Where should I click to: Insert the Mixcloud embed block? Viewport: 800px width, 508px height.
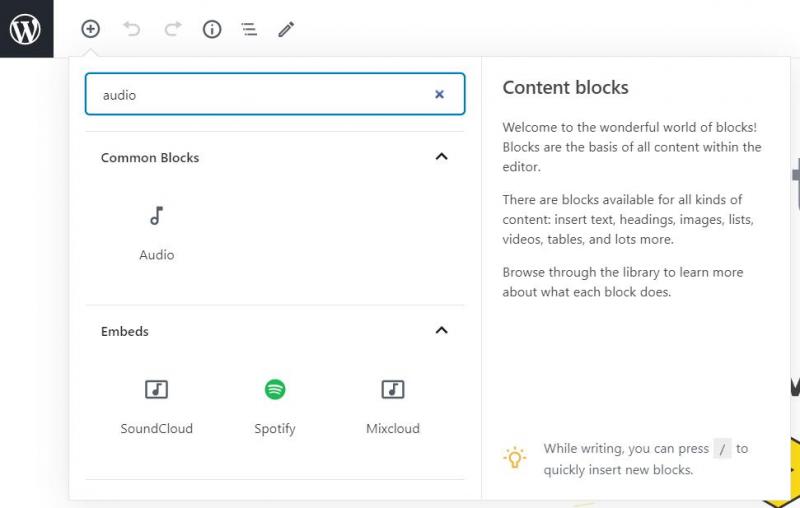(x=393, y=406)
